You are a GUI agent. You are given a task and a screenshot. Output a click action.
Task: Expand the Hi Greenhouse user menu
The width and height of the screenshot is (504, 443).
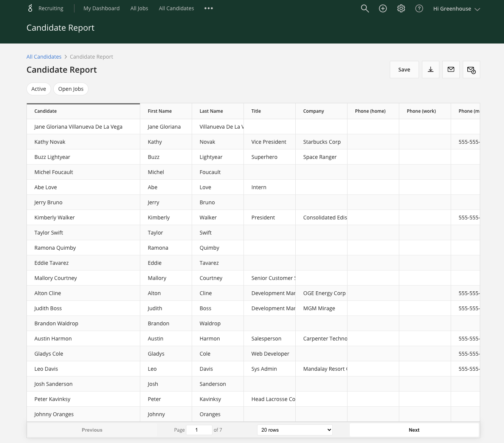[x=457, y=9]
